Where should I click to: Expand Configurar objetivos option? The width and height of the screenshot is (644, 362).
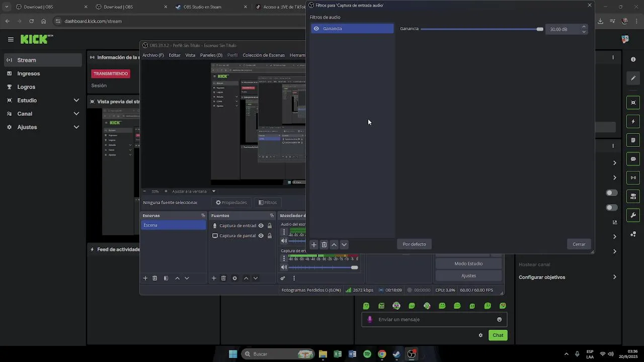coord(568,277)
